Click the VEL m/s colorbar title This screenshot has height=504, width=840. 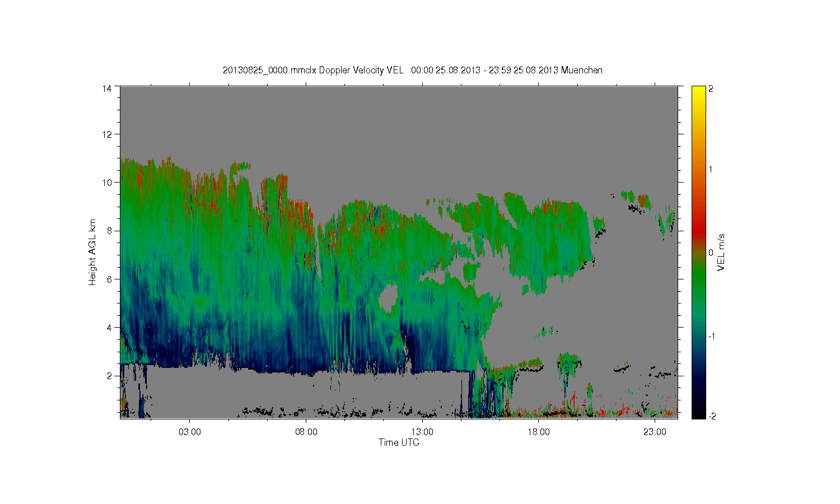[722, 253]
